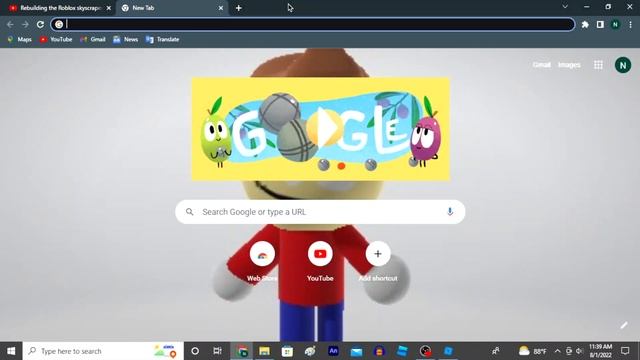Customize this page with pencil icon
This screenshot has height=360, width=640.
(624, 325)
